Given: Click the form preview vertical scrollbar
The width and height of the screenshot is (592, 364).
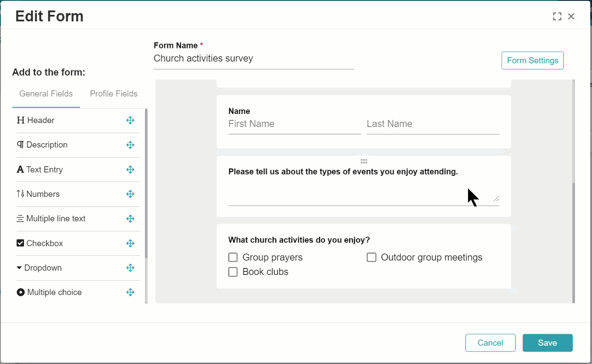Looking at the screenshot, I should coord(573,240).
